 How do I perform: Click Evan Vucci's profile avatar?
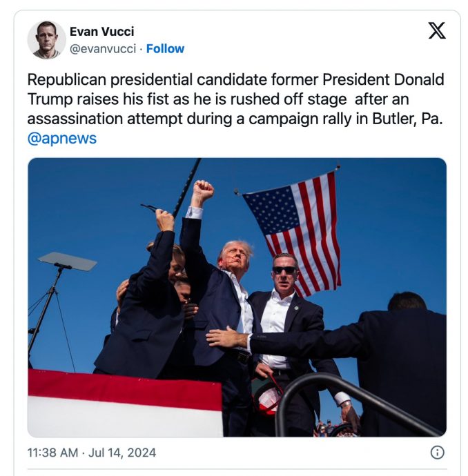pos(47,39)
